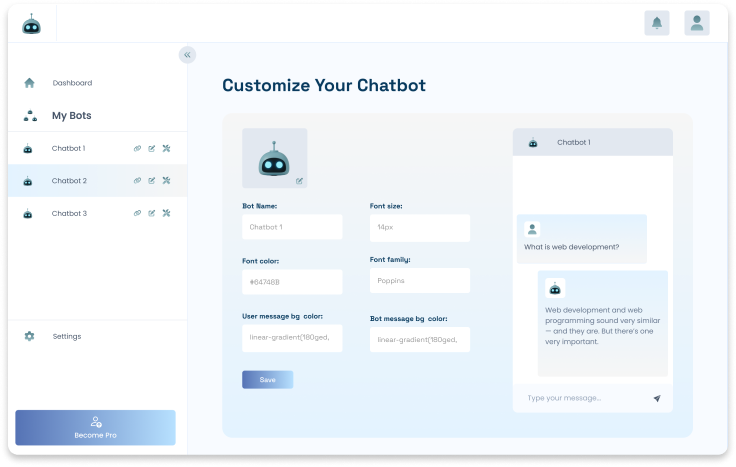Click the Font color input field
The image size is (736, 467).
[292, 282]
